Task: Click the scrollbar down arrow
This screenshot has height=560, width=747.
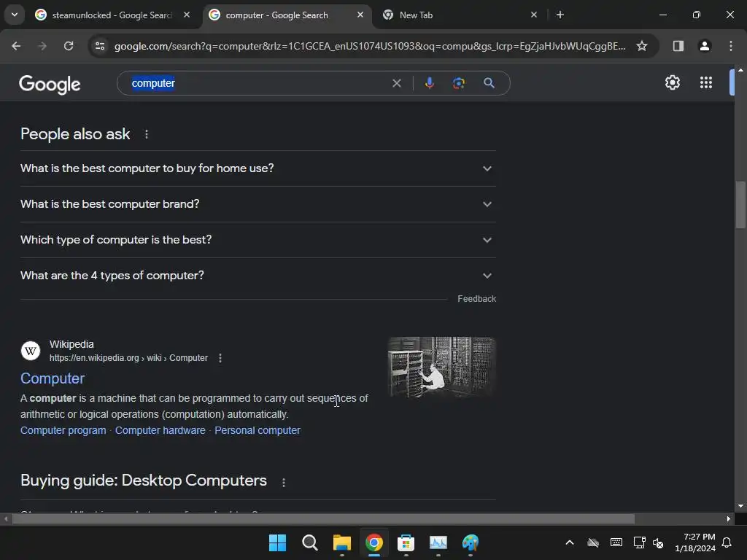Action: (741, 506)
